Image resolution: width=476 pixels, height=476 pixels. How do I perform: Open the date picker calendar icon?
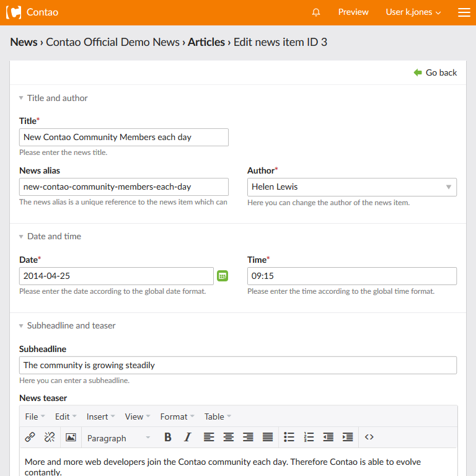point(223,276)
